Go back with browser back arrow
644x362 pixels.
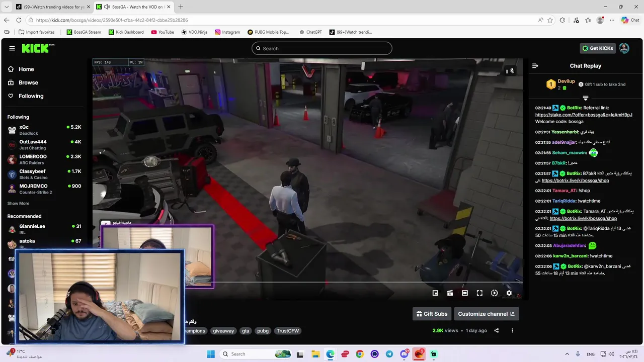[7, 20]
